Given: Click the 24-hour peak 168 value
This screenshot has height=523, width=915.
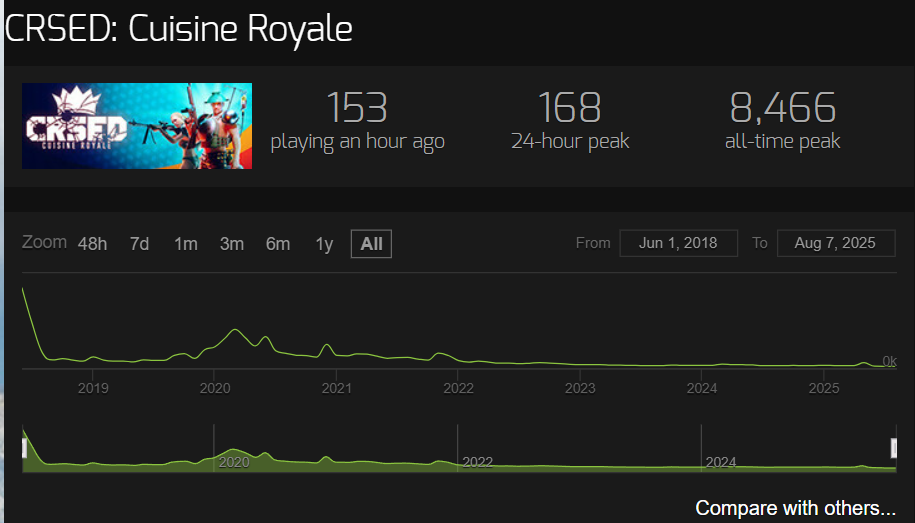Looking at the screenshot, I should pos(569,108).
